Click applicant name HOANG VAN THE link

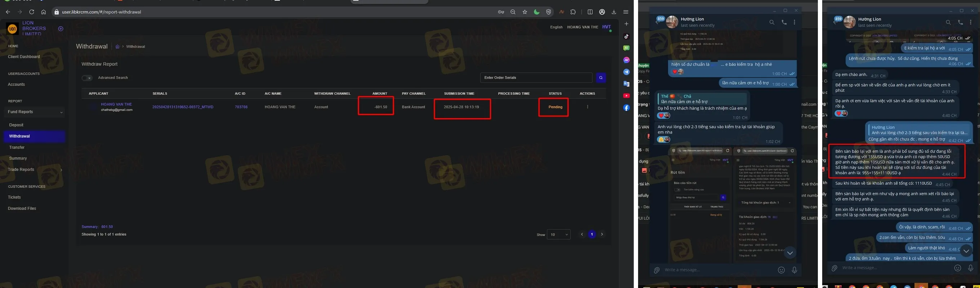tap(116, 104)
